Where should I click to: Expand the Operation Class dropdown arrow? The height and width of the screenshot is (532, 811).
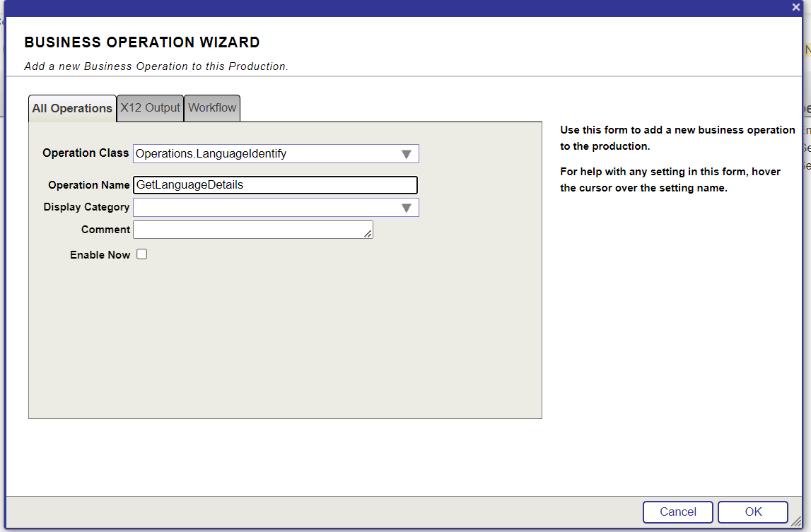coord(407,154)
